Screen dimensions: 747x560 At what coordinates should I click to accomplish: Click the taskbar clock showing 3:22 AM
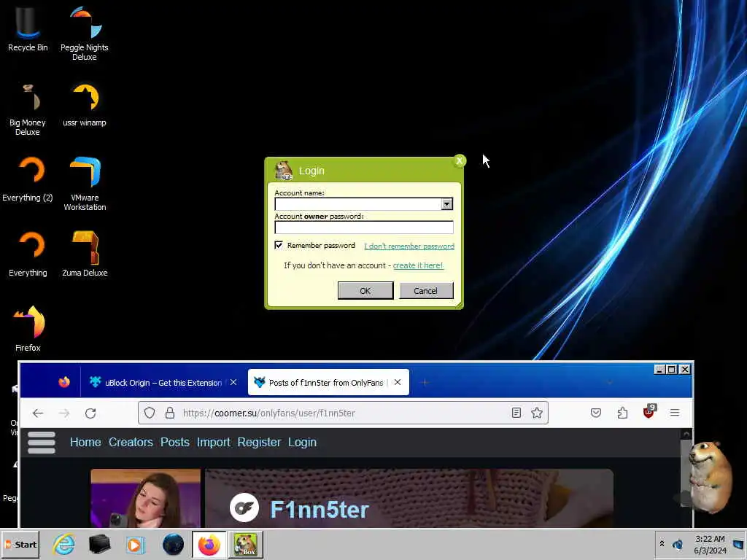click(x=710, y=544)
